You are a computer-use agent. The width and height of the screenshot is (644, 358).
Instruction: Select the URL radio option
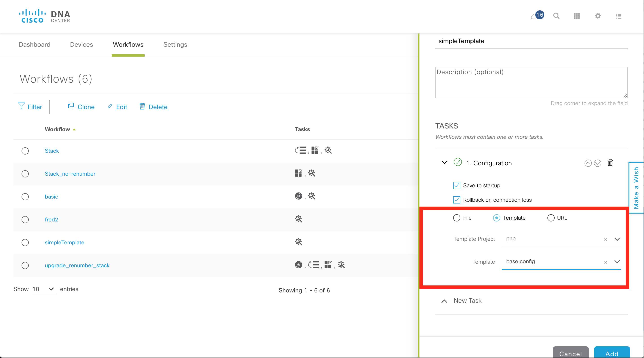(x=551, y=218)
